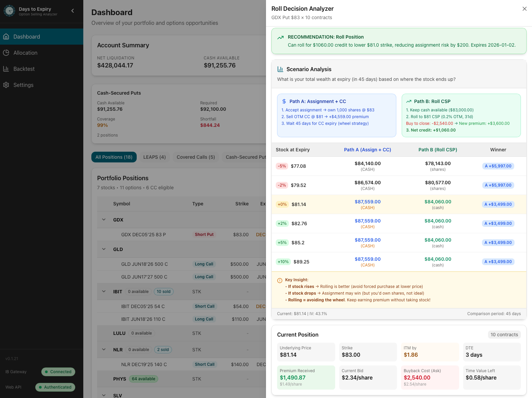Image resolution: width=532 pixels, height=398 pixels.
Task: Click the 10 contracts badge in Current Position
Action: click(504, 335)
